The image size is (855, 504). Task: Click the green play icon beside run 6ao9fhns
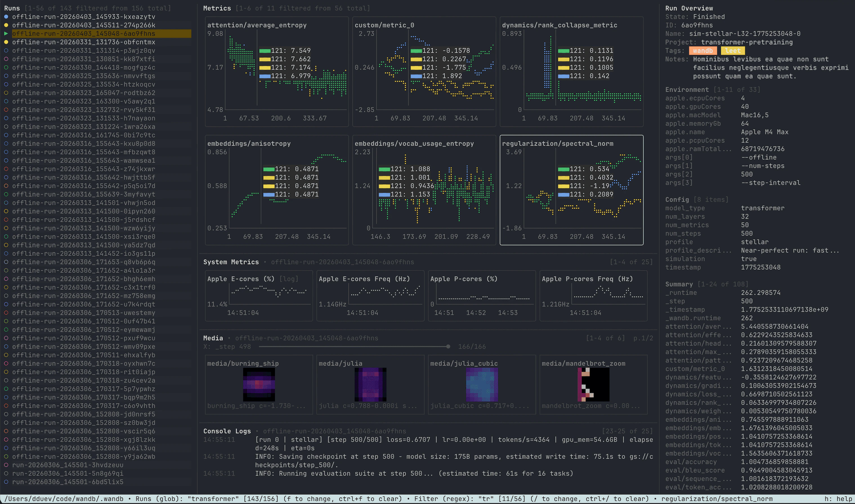[x=6, y=34]
